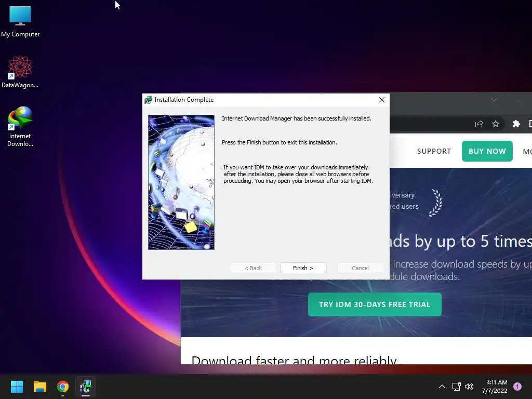Click the IDM globe artwork in installer
The width and height of the screenshot is (532, 399).
pos(181,182)
